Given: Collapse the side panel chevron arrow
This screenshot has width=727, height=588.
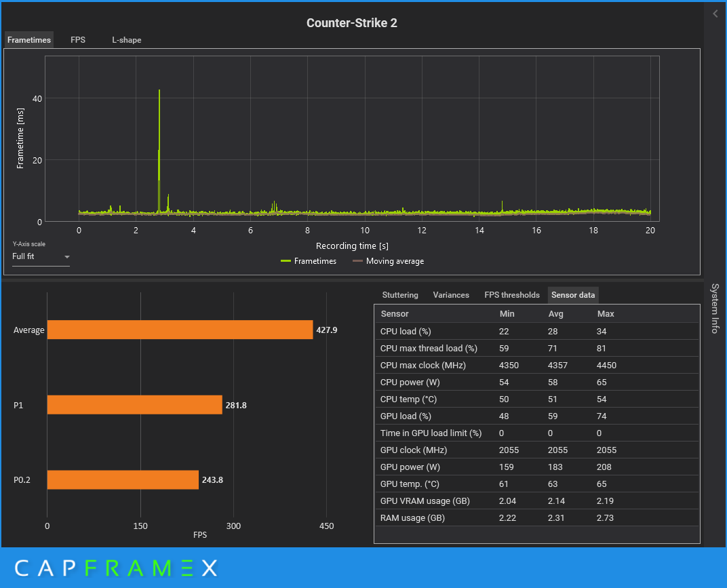Looking at the screenshot, I should pyautogui.click(x=715, y=14).
